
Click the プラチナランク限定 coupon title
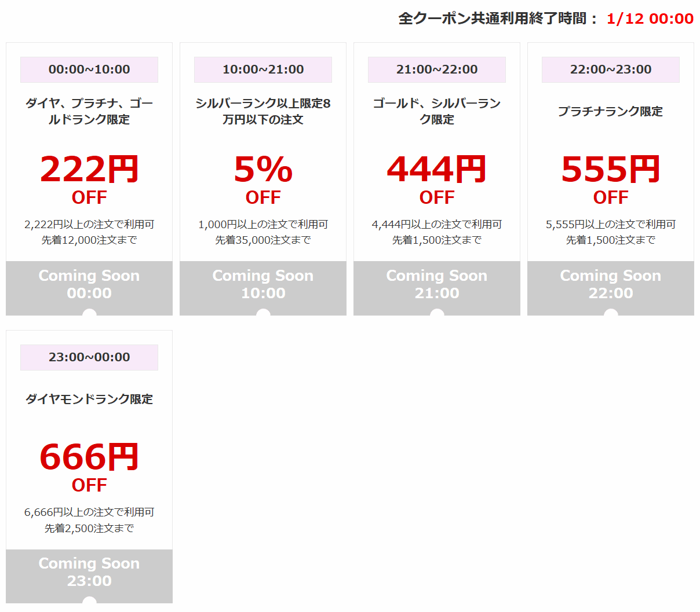[611, 111]
